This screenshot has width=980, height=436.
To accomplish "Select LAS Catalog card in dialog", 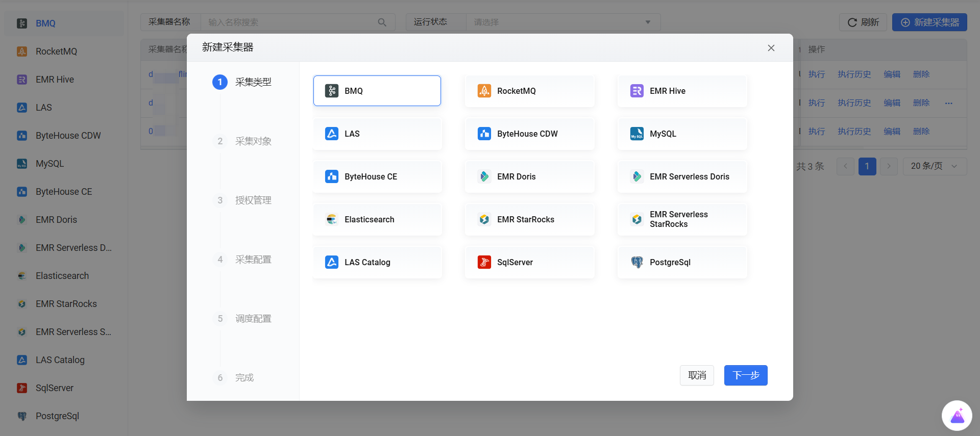I will coord(377,262).
